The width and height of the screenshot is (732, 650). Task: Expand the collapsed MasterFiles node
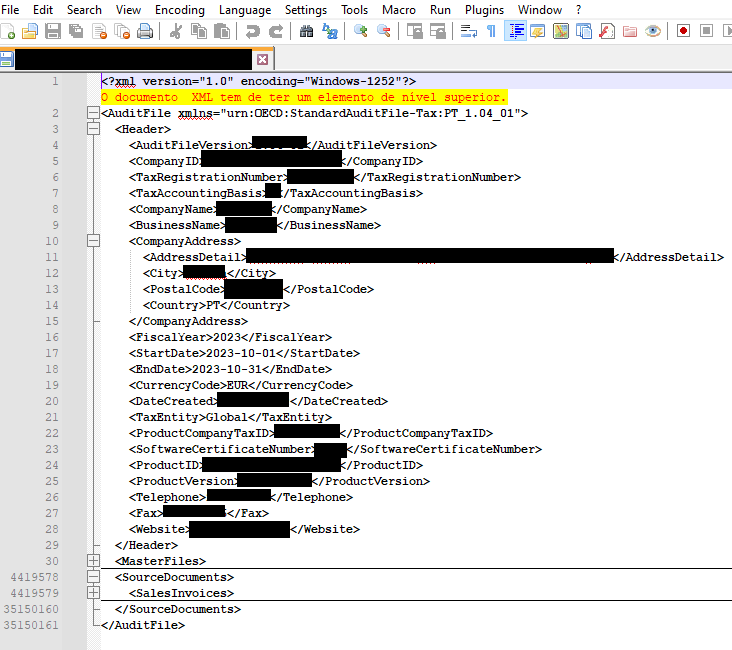pyautogui.click(x=93, y=561)
